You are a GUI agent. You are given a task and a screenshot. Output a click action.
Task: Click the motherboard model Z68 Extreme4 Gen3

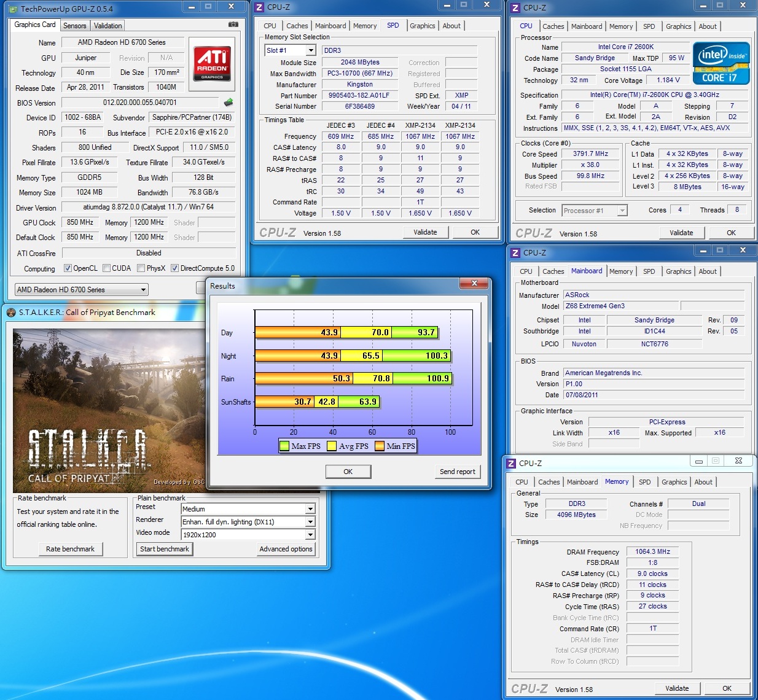coord(621,306)
